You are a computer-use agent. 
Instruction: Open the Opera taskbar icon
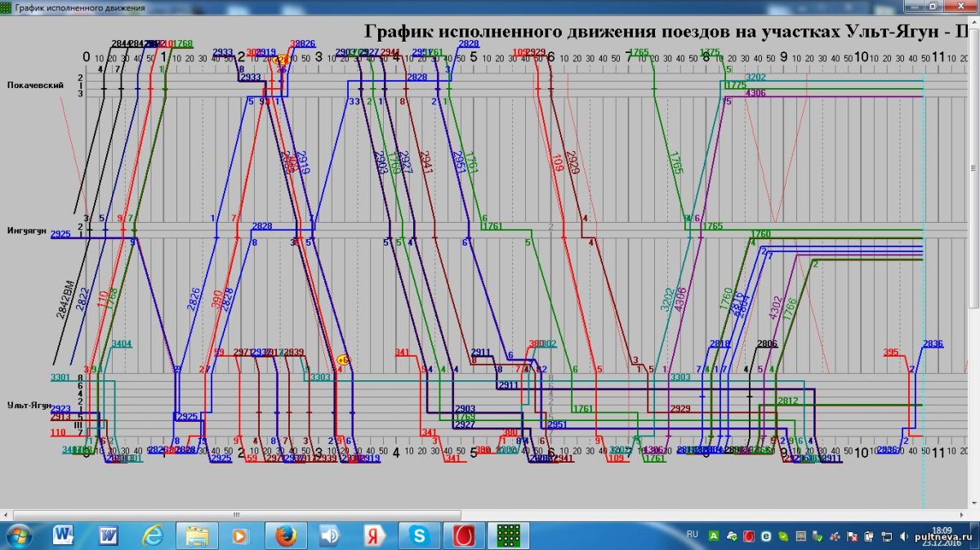[x=464, y=535]
